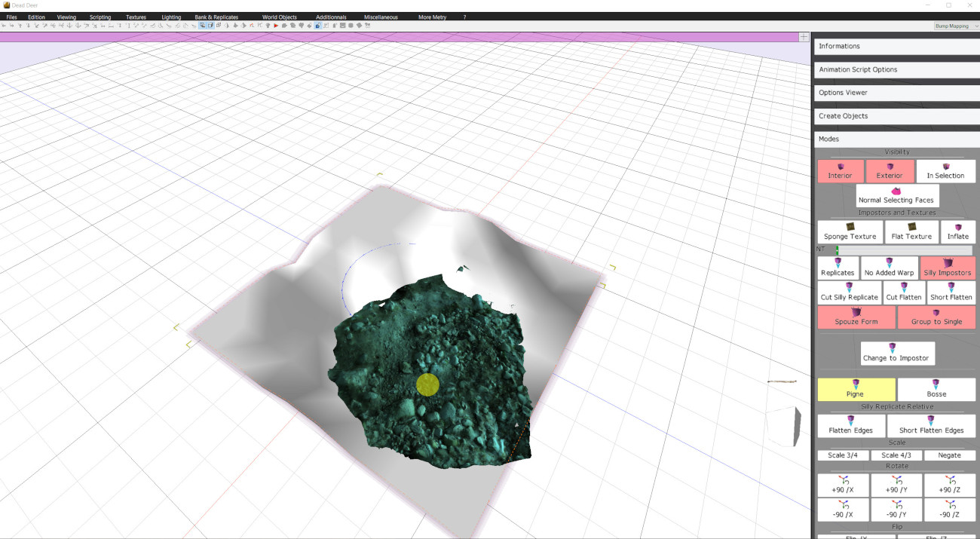Toggle Normal Selecting Faces mode
The image size is (980, 539).
click(x=897, y=196)
